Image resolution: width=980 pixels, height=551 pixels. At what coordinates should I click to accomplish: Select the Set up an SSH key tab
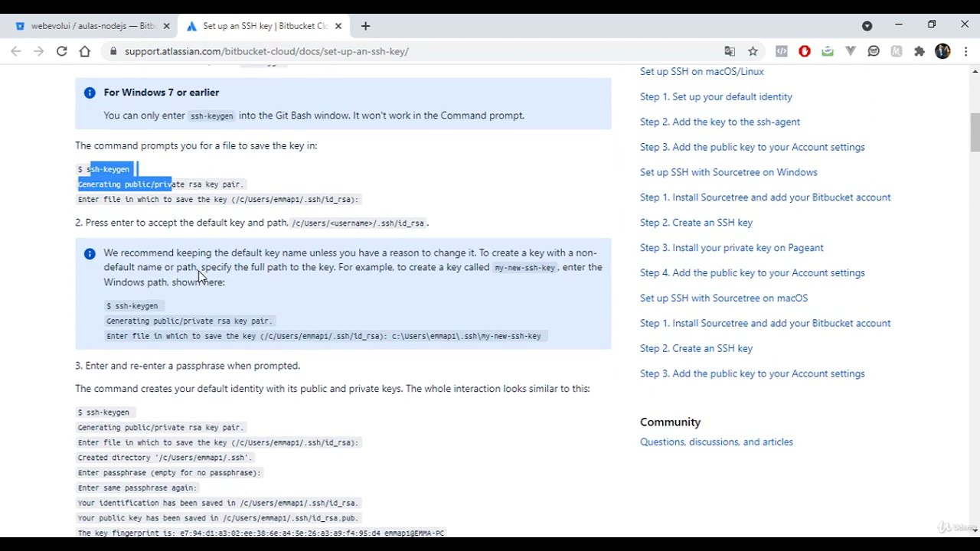(265, 26)
